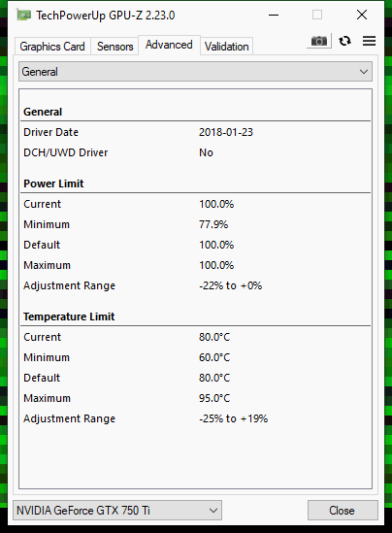The image size is (392, 533).
Task: Click the refresh arrows icon
Action: [x=344, y=41]
